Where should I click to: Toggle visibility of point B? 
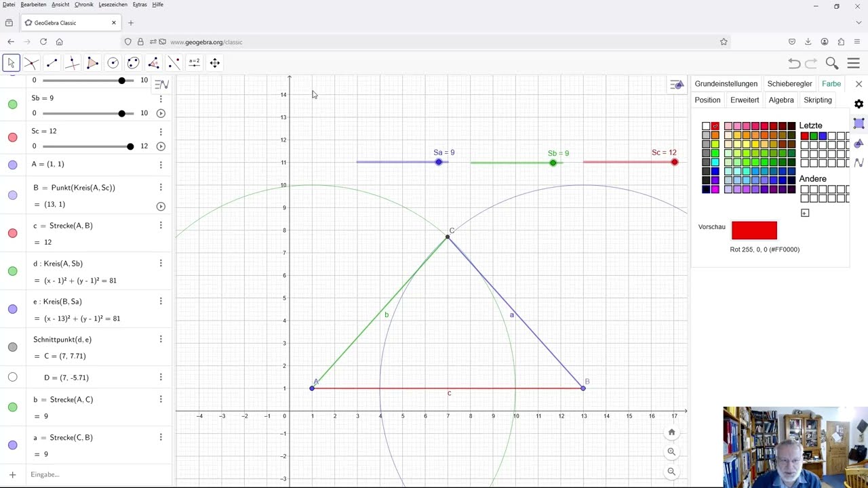tap(12, 195)
